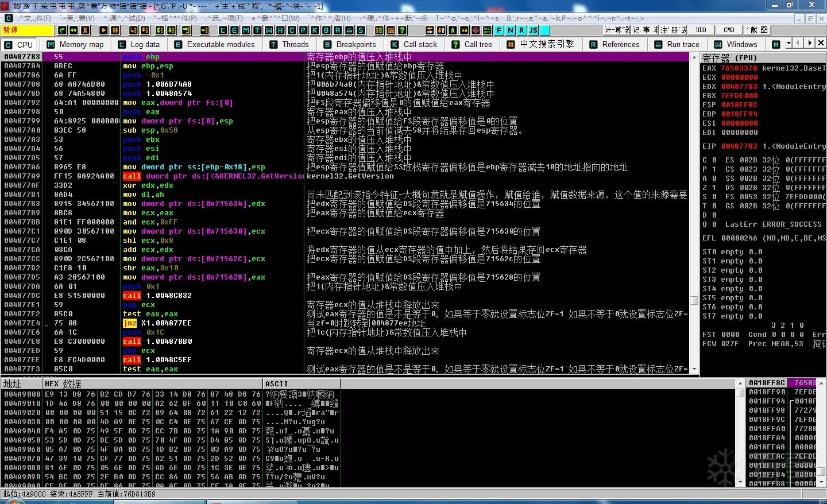Click the rewind (close program) toolbar icon

click(74, 30)
